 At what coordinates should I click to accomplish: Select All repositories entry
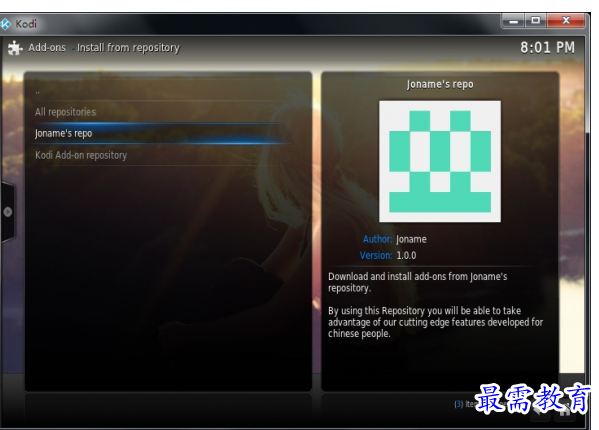(160, 112)
